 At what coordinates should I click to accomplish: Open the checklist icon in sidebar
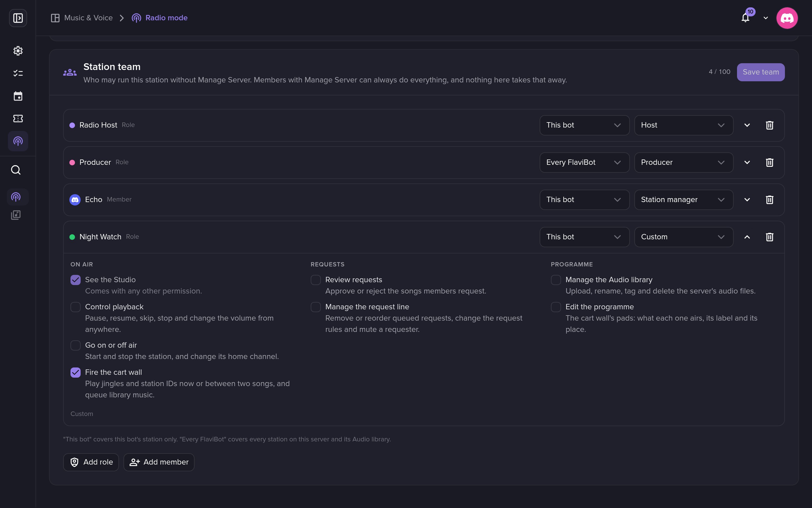[x=18, y=73]
